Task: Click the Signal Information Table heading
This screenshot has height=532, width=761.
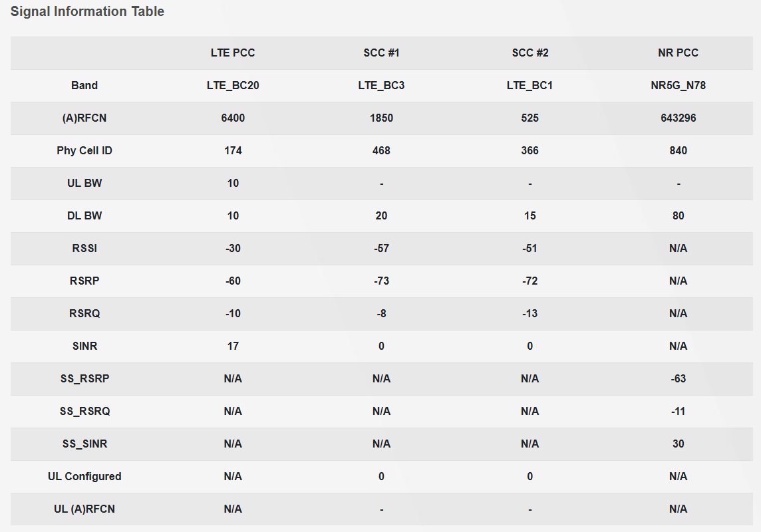Action: (x=87, y=11)
